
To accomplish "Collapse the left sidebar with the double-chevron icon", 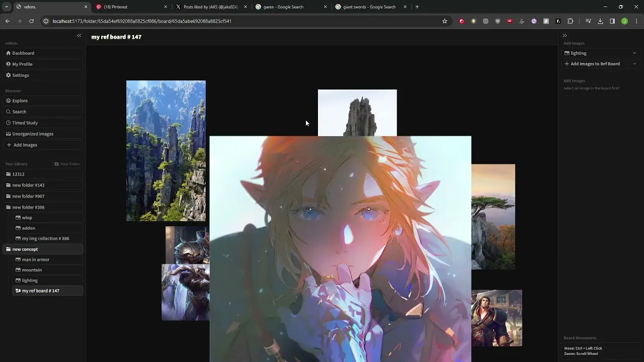I will (x=79, y=36).
